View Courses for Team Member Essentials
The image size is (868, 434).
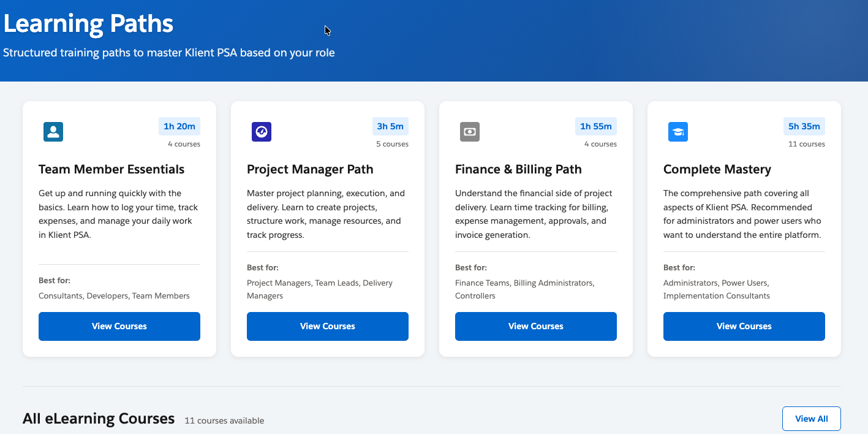tap(119, 326)
